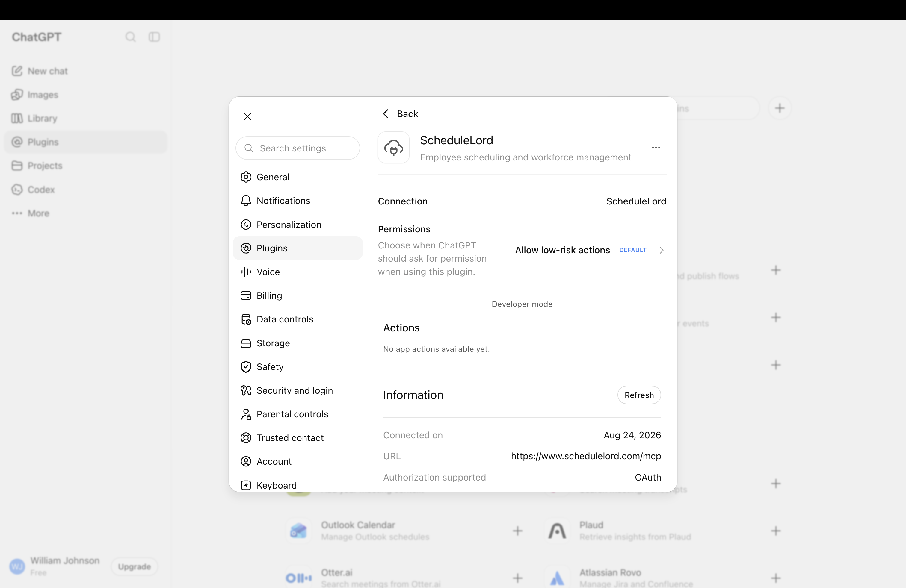Open Safety settings
906x588 pixels.
[x=298, y=367]
